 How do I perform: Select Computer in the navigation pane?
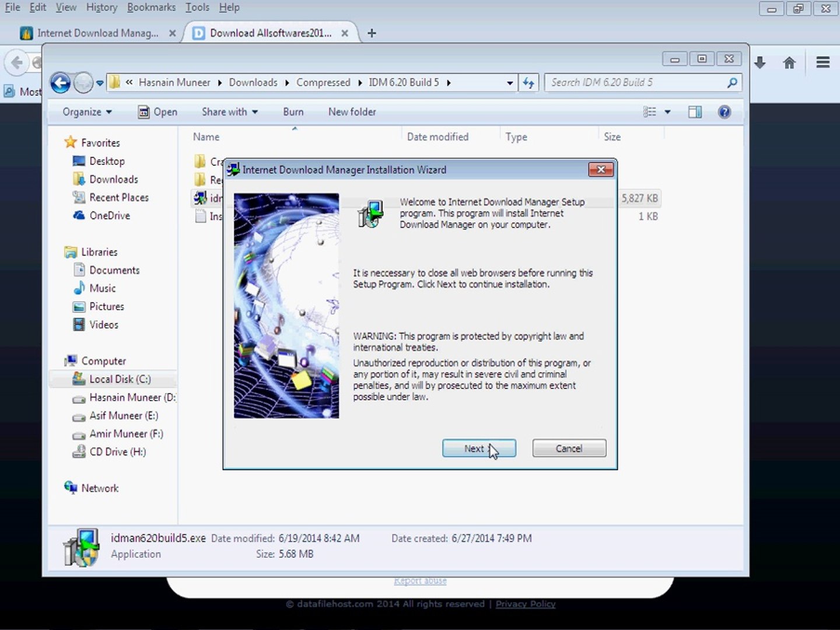tap(103, 361)
